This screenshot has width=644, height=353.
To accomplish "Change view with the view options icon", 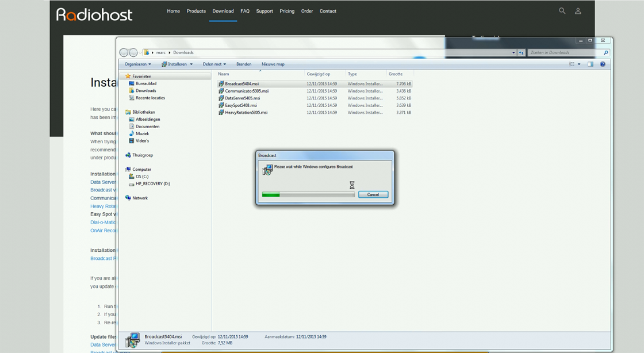I will pyautogui.click(x=572, y=64).
